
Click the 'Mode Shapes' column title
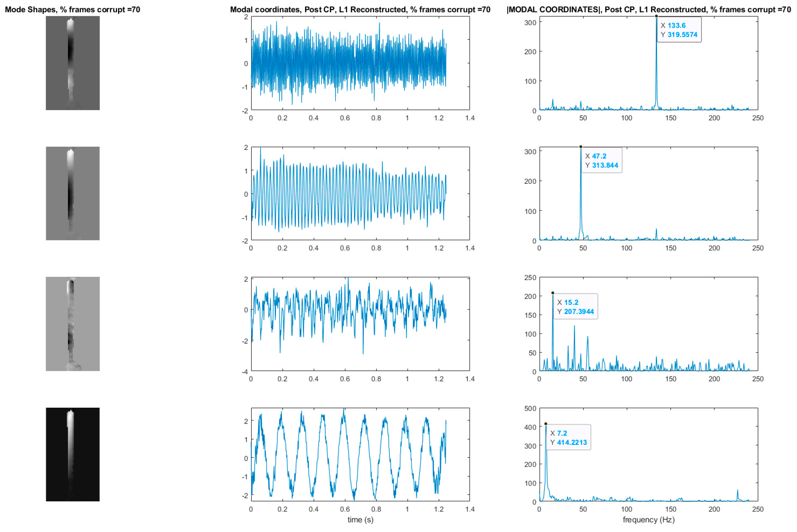(x=72, y=9)
